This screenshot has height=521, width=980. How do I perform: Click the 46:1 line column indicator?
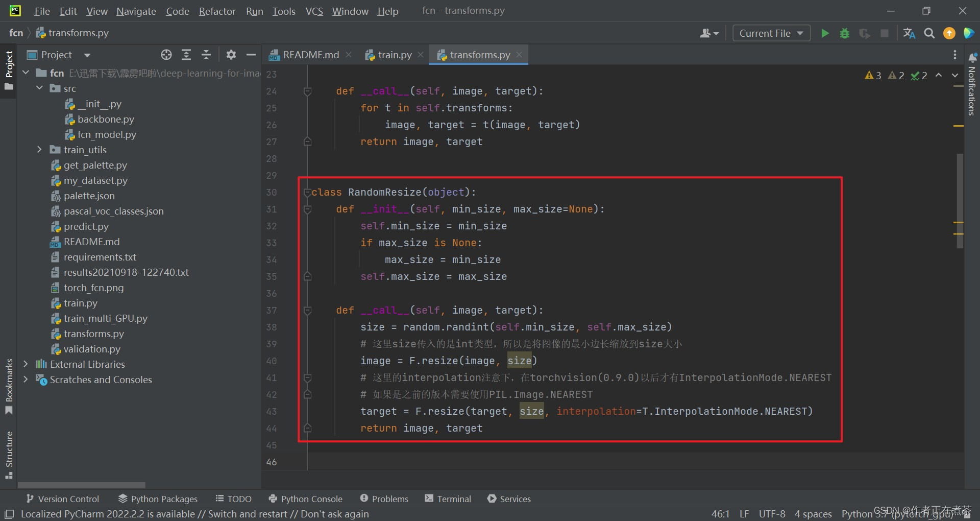(x=720, y=514)
